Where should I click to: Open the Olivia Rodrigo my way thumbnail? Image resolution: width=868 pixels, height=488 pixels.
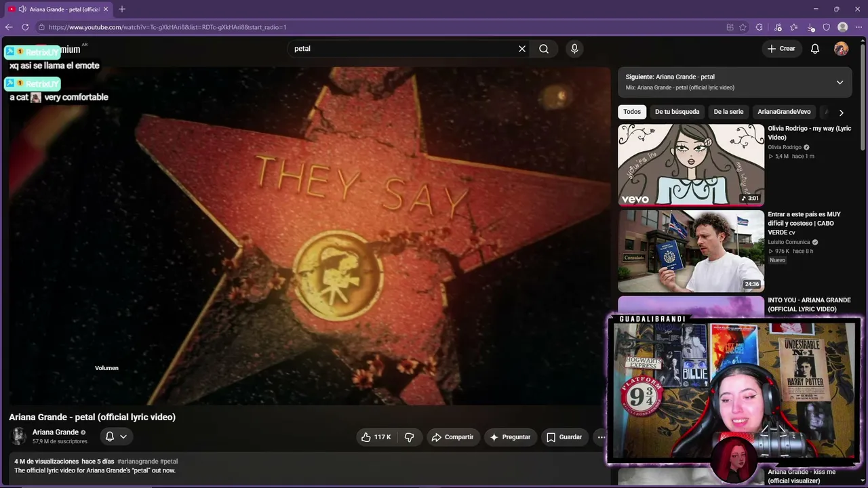point(691,165)
